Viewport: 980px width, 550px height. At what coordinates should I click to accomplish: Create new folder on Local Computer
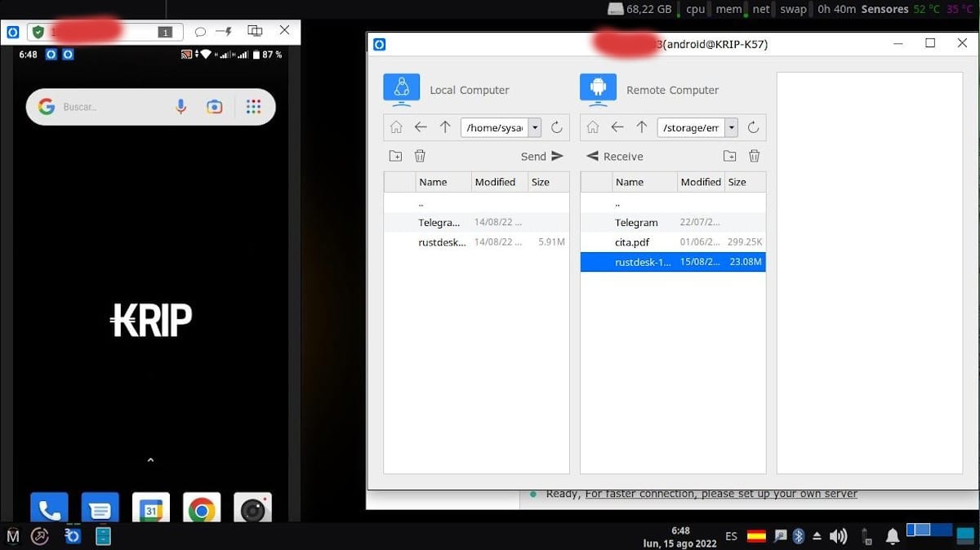[x=395, y=156]
